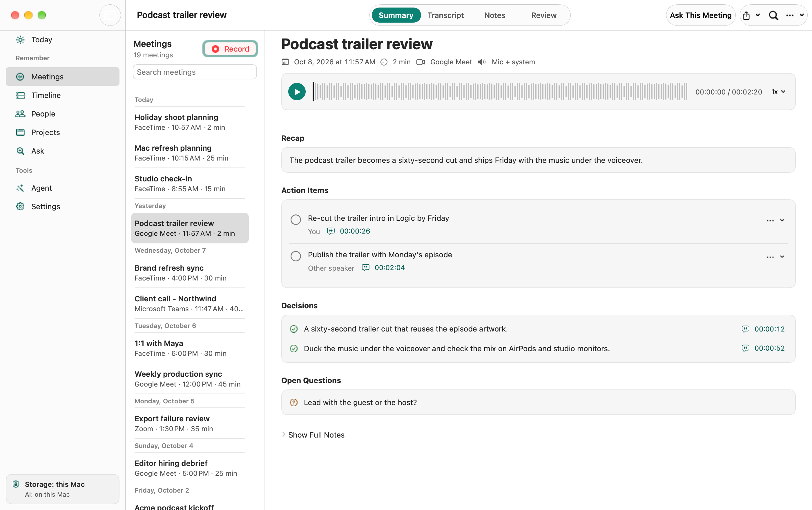This screenshot has height=510, width=812.
Task: Open transcript quote at 00:00:12 decision
Action: tap(763, 329)
